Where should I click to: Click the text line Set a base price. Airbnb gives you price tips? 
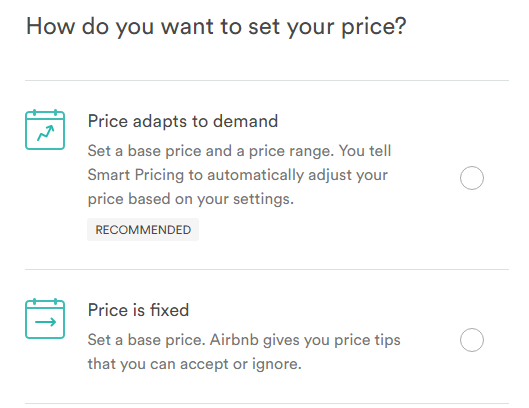[x=244, y=340]
